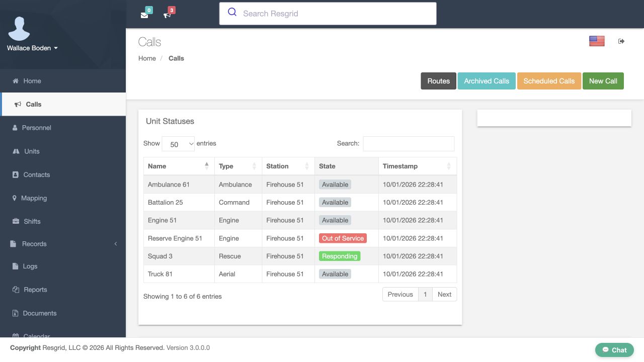This screenshot has height=362, width=644.
Task: Open the Wallace Boden user dropdown
Action: [x=32, y=48]
